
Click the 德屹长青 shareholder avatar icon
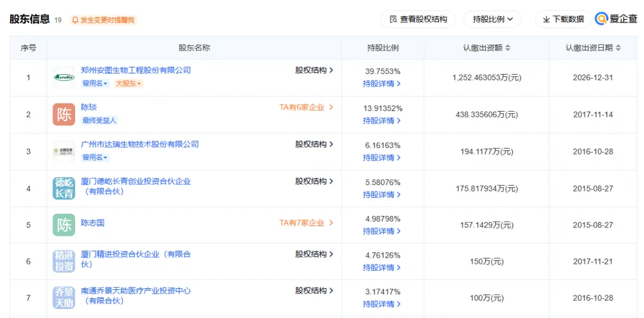point(64,188)
